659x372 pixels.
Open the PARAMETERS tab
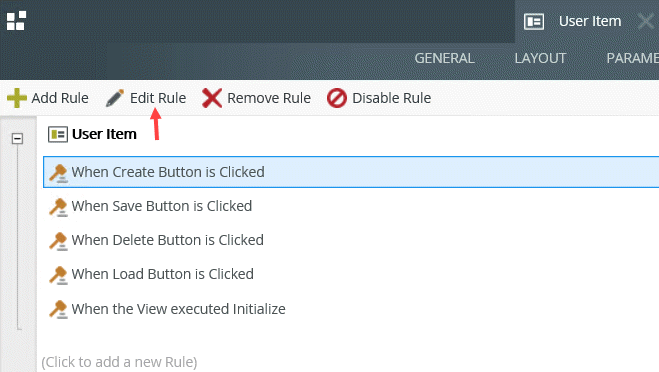pyautogui.click(x=633, y=58)
